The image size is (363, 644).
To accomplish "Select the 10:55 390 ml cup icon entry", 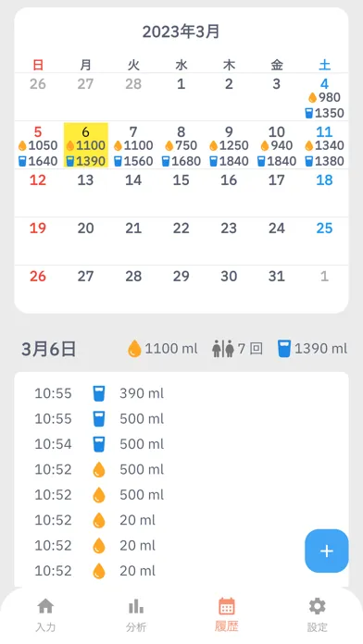I will [x=99, y=393].
